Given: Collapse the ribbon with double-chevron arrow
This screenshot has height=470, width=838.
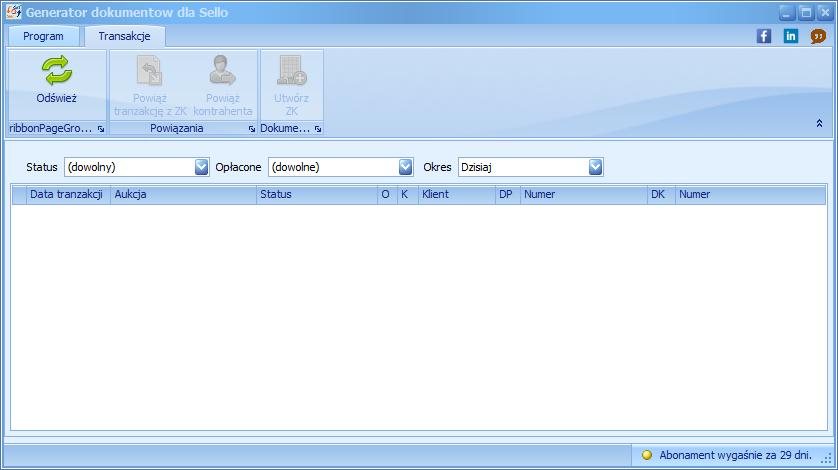Looking at the screenshot, I should tap(819, 123).
